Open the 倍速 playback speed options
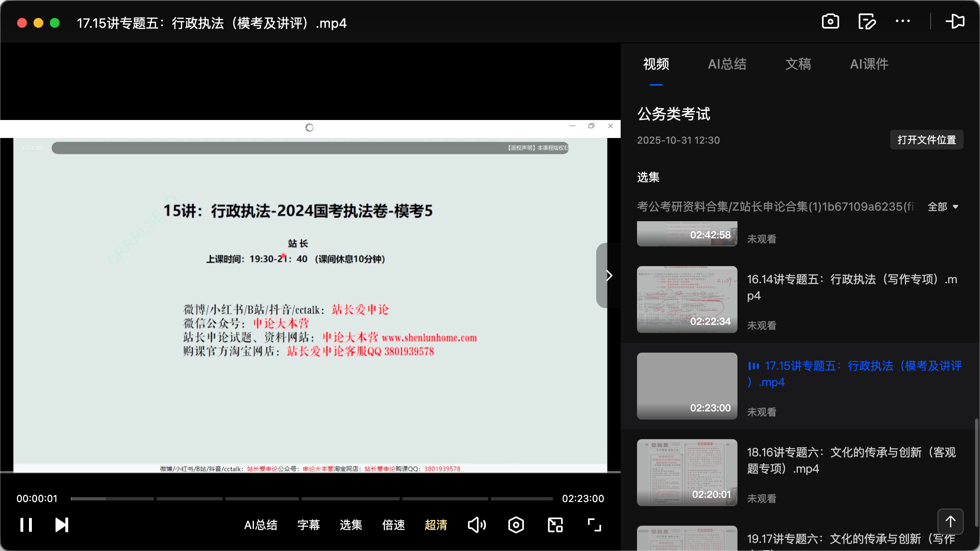Screen dimensions: 980x551 (x=393, y=525)
